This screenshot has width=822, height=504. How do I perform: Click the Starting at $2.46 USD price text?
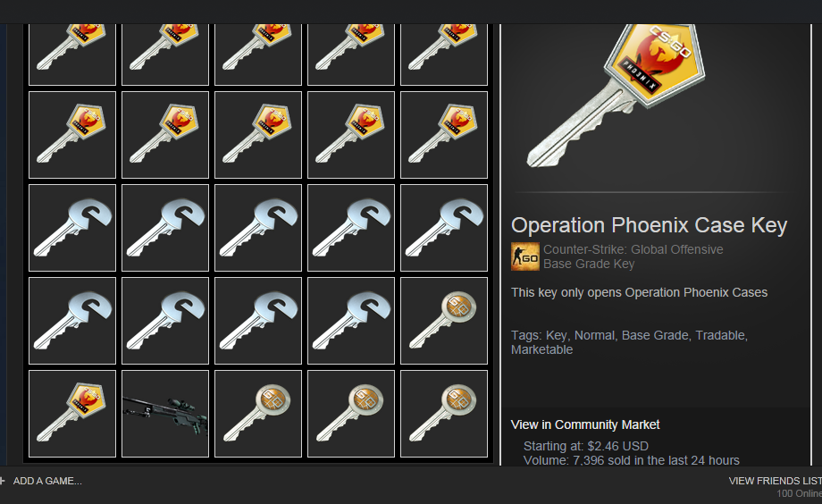585,446
